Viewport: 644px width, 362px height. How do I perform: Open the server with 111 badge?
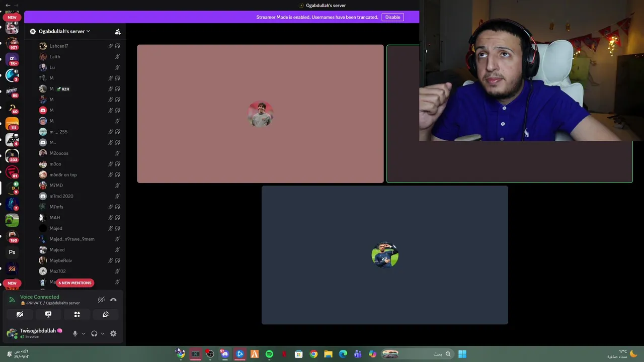(x=12, y=124)
